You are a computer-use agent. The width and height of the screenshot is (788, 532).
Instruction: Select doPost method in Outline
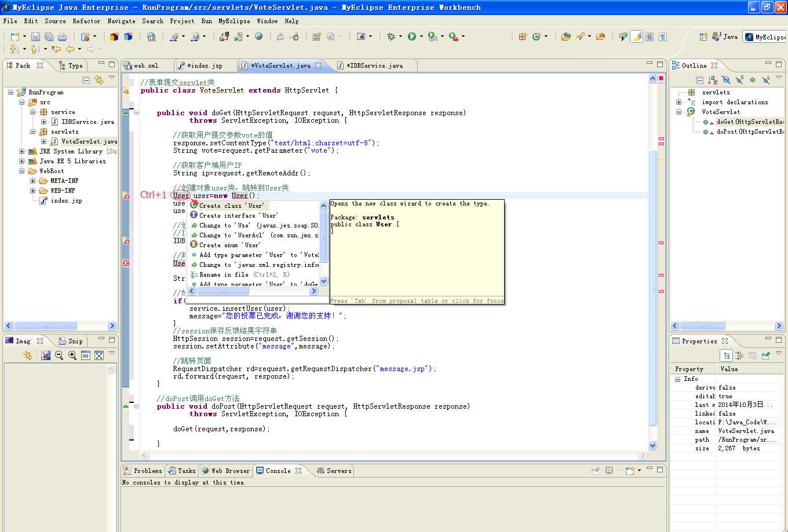[x=749, y=131]
